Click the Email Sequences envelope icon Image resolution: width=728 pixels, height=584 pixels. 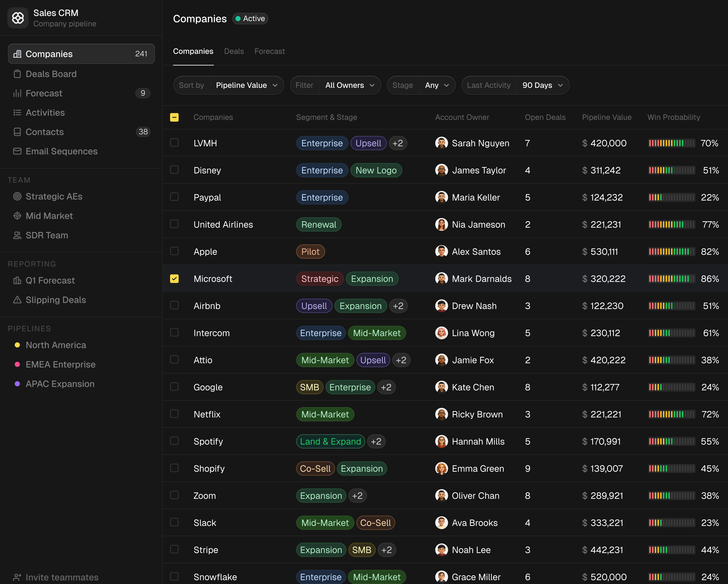(17, 151)
